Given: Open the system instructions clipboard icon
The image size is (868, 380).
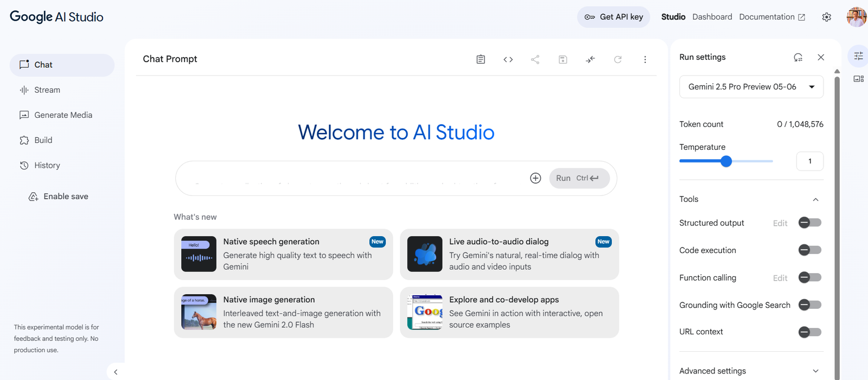Looking at the screenshot, I should [x=481, y=59].
